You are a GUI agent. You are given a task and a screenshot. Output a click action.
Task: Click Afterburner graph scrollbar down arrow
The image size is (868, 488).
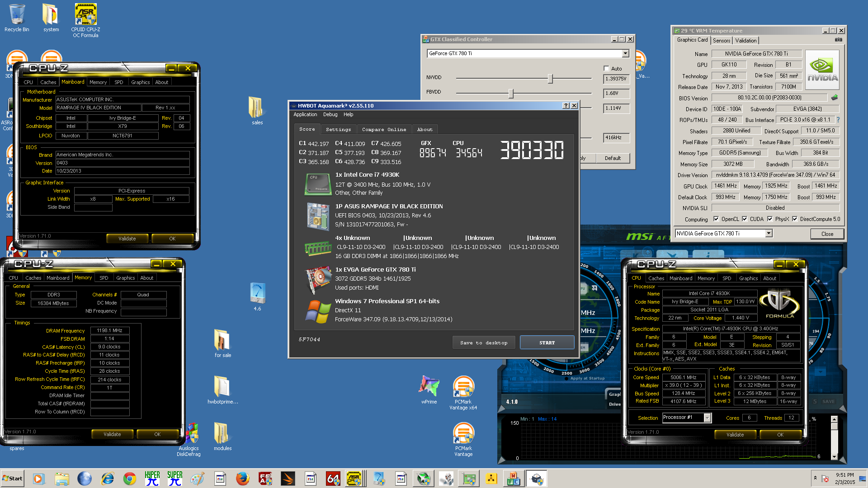tap(834, 456)
